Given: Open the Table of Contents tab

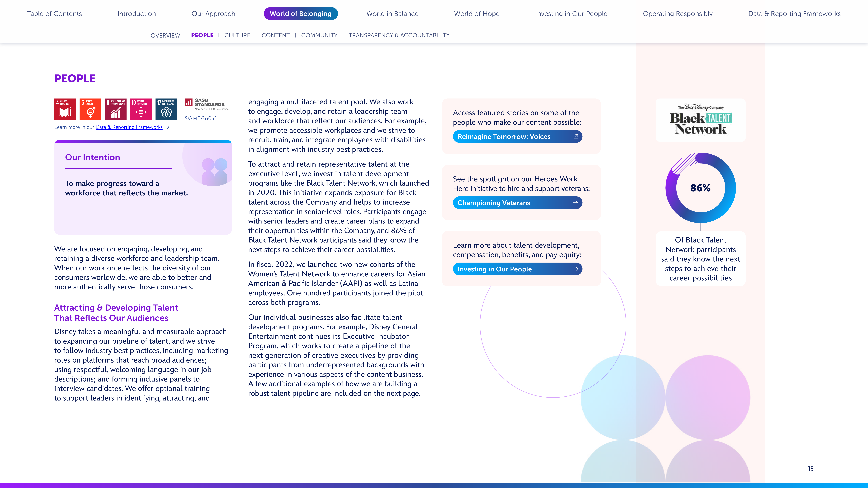Looking at the screenshot, I should (55, 14).
